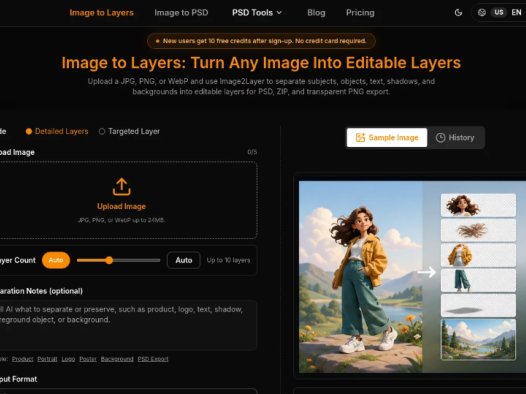
Task: Click the page headline 'Image to Layers: Turn Any Image'
Action: (261, 63)
